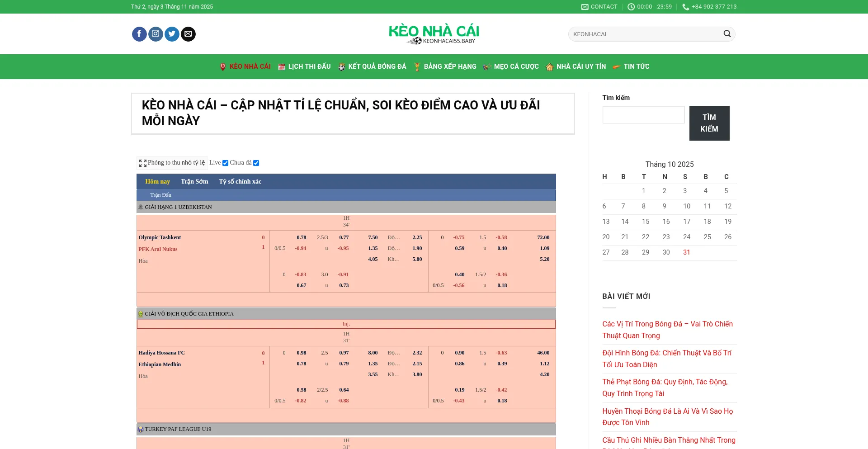Open the Facebook social icon
868x449 pixels.
pyautogui.click(x=139, y=34)
